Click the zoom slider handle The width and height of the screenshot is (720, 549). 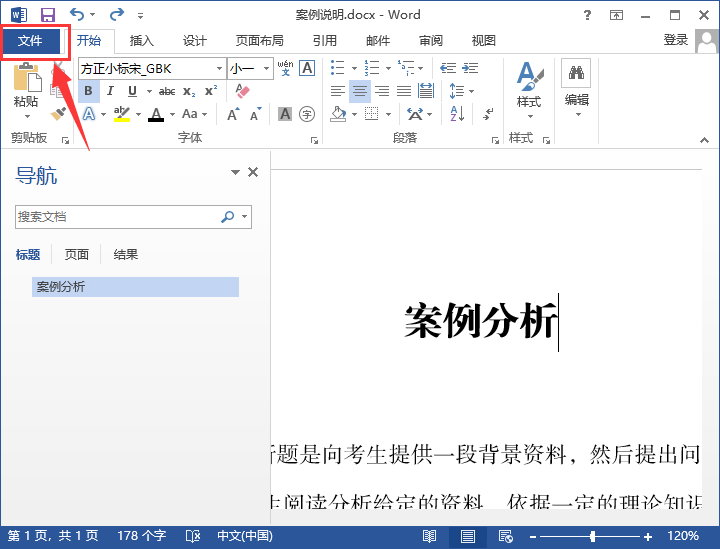592,536
